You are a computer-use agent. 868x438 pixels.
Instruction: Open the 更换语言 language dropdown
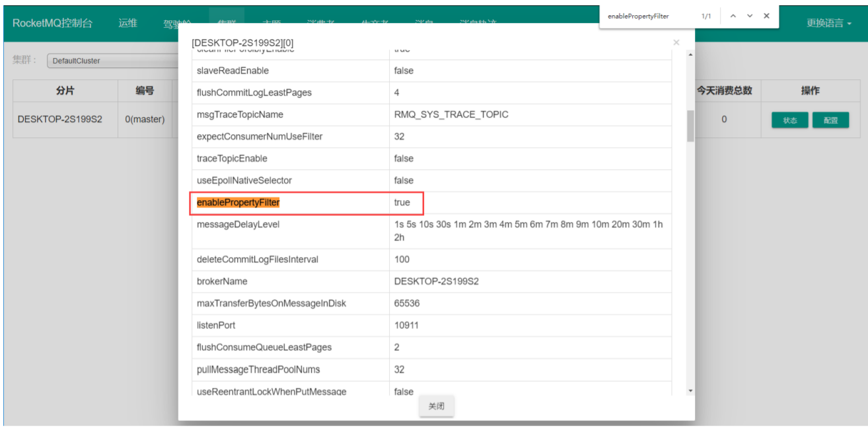828,23
